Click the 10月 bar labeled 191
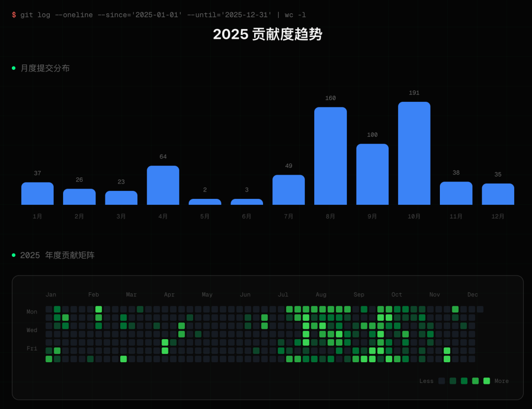This screenshot has height=409, width=532. 414,153
